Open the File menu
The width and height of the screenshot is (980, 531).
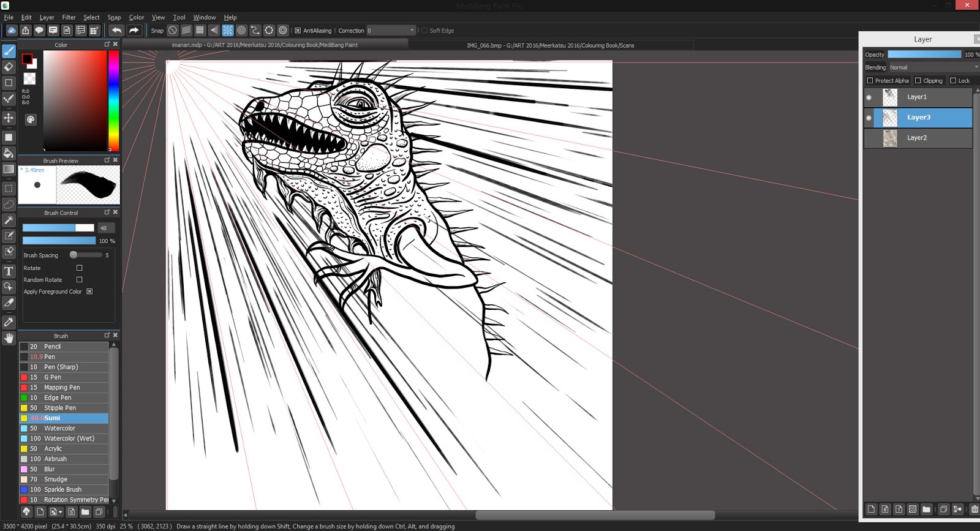point(9,17)
